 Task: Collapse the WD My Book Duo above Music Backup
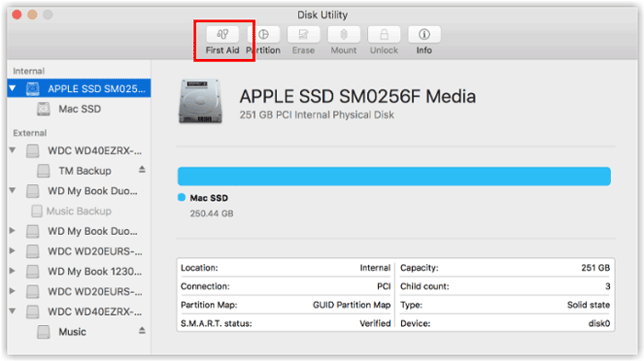tap(13, 191)
